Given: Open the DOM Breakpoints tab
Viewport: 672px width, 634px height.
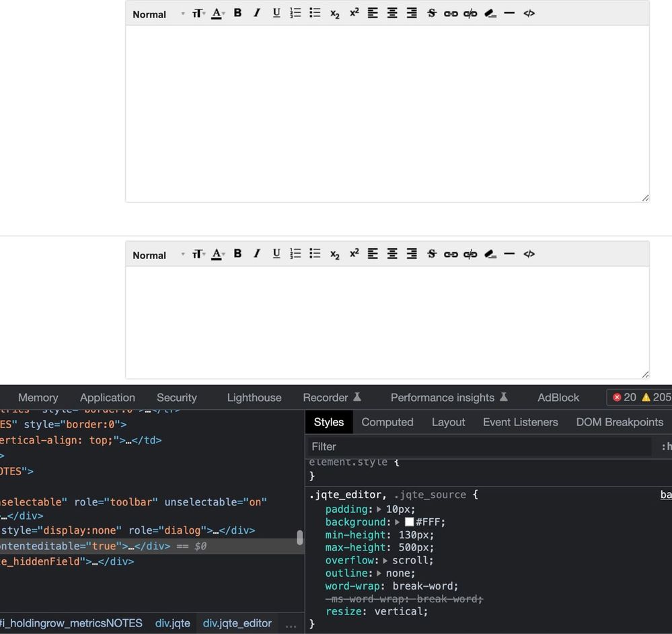Looking at the screenshot, I should coord(620,422).
